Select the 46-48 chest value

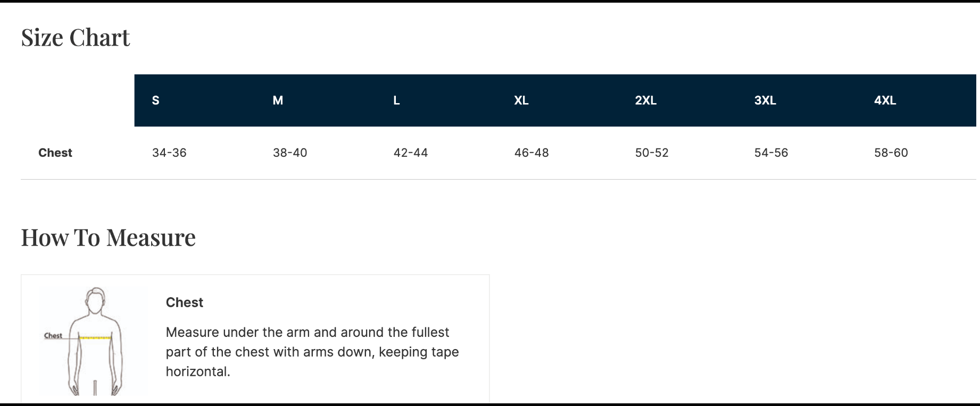tap(531, 153)
